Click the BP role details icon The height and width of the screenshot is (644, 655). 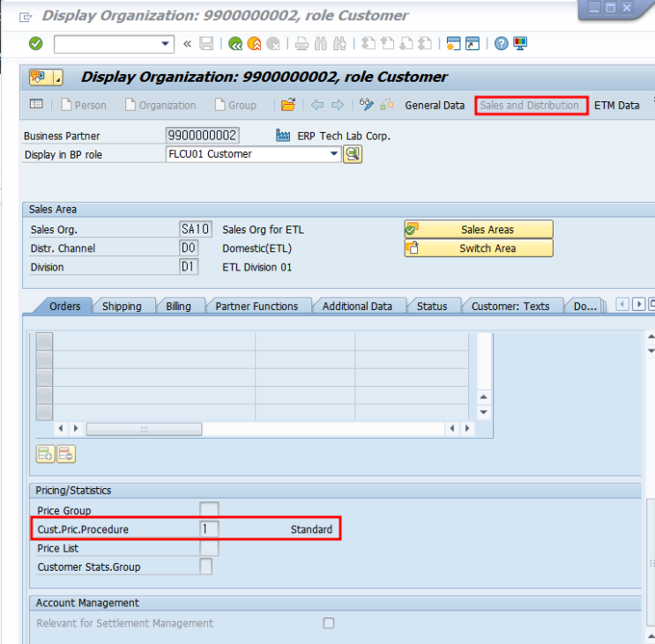coord(353,154)
